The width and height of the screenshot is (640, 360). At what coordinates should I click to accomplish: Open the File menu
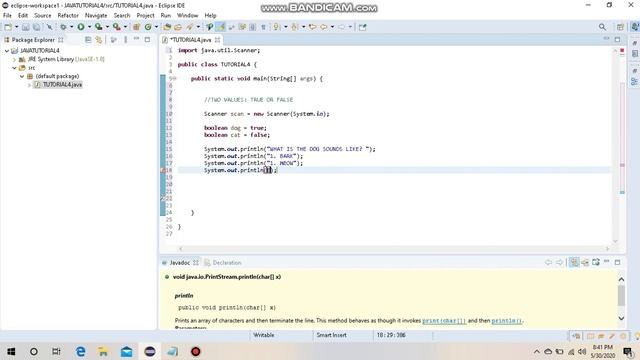coord(7,16)
